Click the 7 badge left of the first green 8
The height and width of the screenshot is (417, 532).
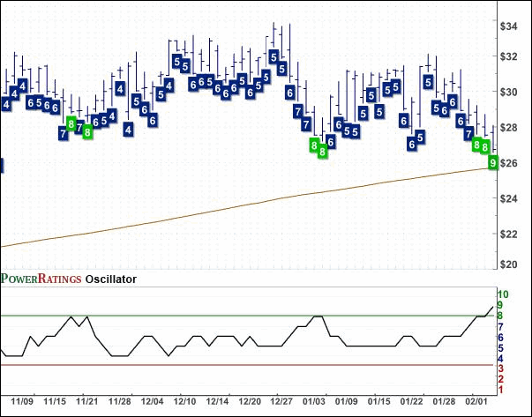(x=63, y=133)
